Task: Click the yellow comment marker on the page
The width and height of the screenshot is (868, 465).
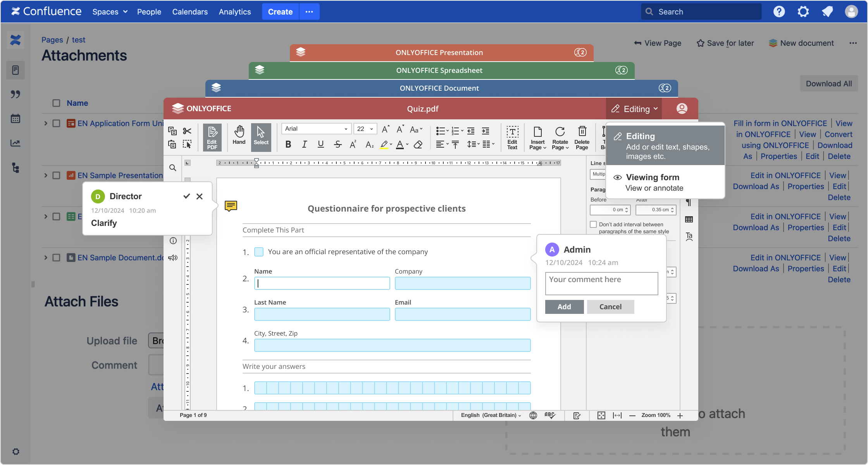Action: [x=231, y=206]
